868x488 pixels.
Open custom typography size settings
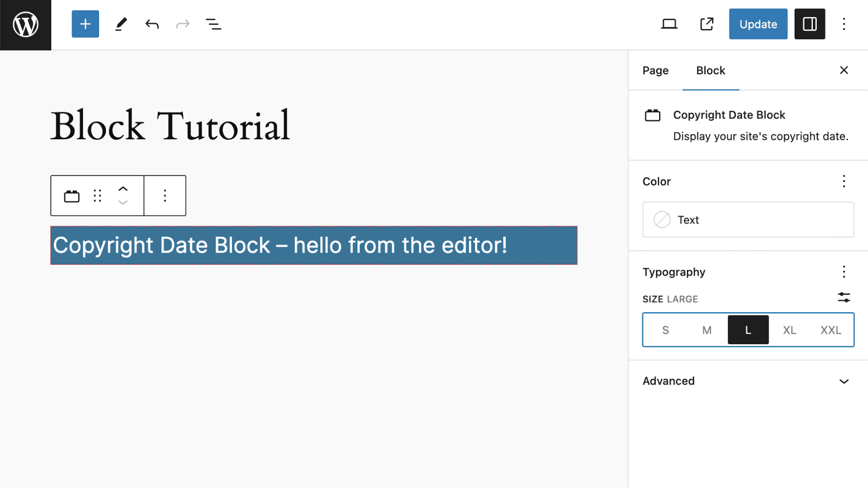(x=844, y=298)
